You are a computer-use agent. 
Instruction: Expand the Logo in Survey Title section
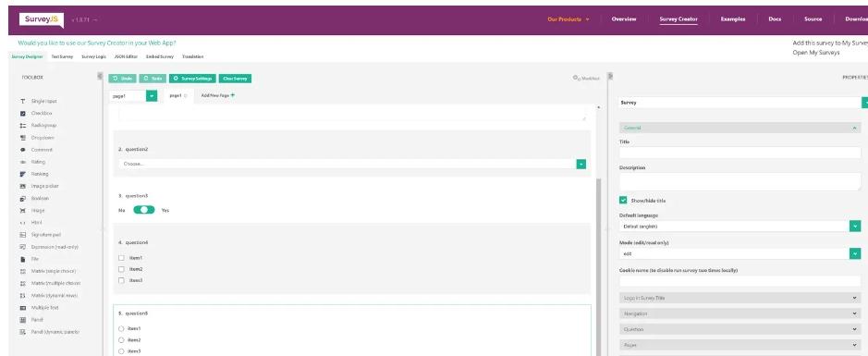tap(740, 299)
